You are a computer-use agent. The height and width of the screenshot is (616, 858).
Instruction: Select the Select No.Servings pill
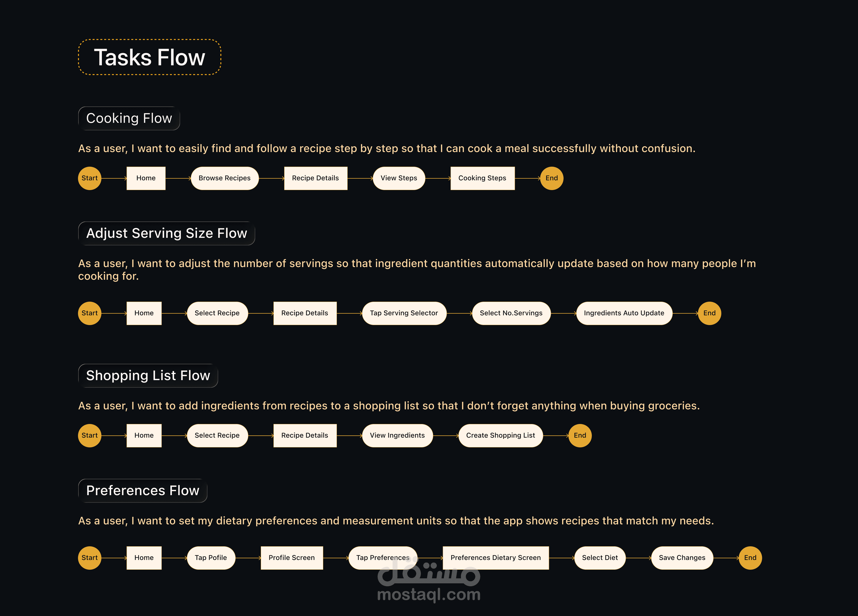[511, 313]
